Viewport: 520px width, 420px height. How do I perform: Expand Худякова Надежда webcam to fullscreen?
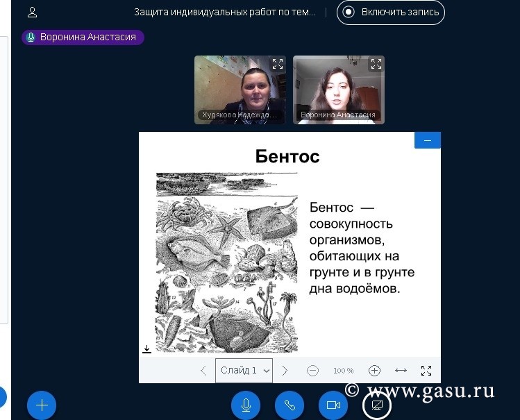278,64
